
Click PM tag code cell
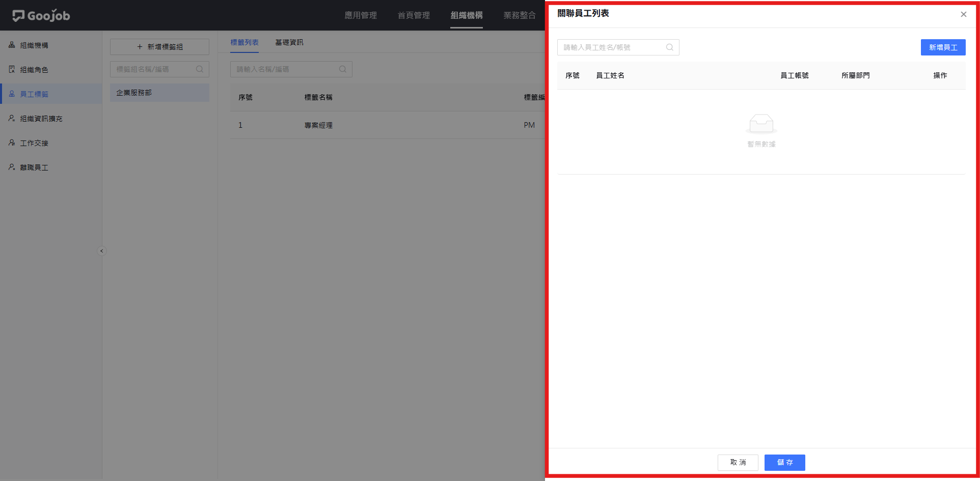pyautogui.click(x=529, y=125)
